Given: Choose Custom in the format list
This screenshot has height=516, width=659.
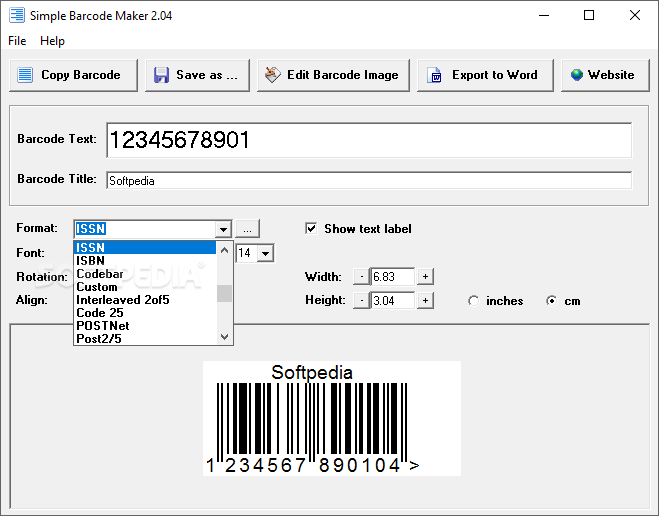Looking at the screenshot, I should tap(145, 287).
